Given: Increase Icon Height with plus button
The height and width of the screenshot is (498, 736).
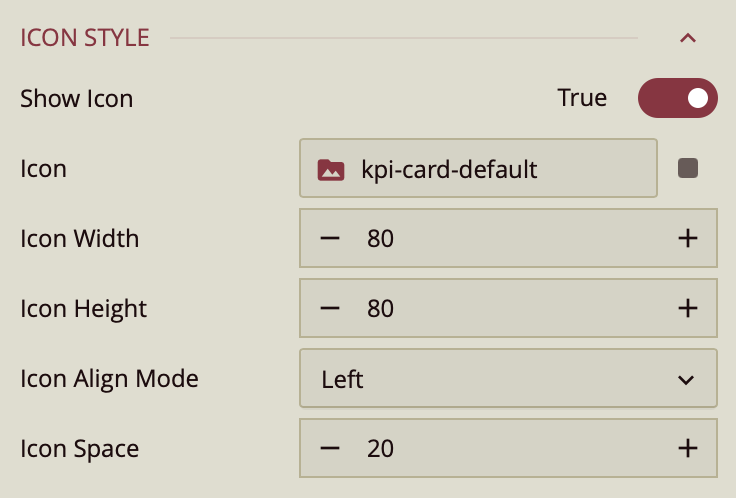Looking at the screenshot, I should (687, 309).
